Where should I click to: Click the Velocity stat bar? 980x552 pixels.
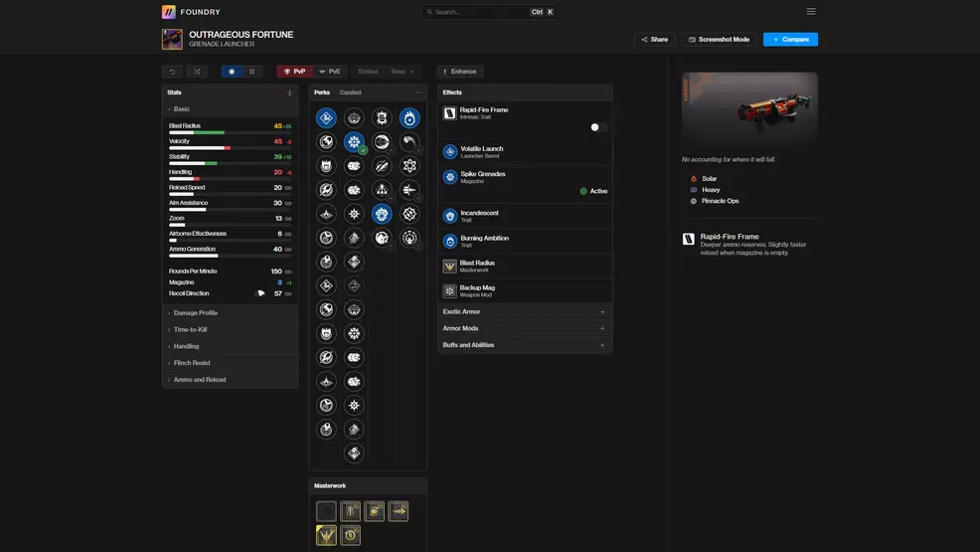(x=230, y=148)
